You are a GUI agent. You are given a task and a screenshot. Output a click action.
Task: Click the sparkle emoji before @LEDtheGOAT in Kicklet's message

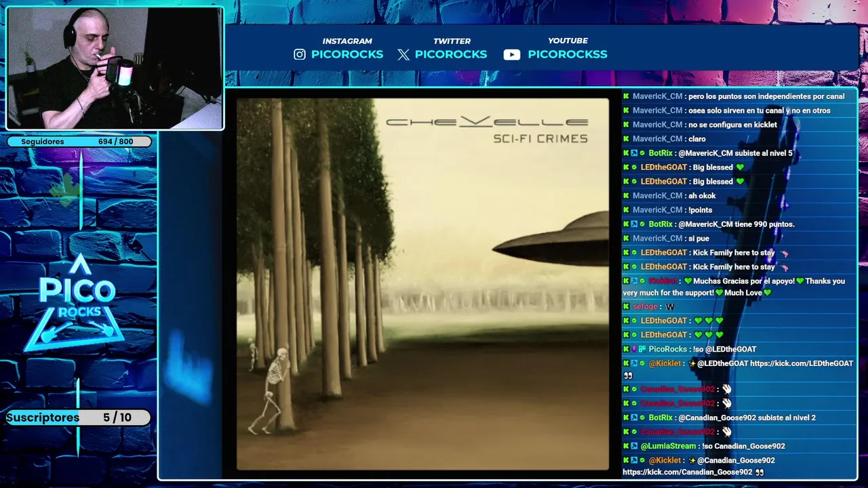point(692,363)
